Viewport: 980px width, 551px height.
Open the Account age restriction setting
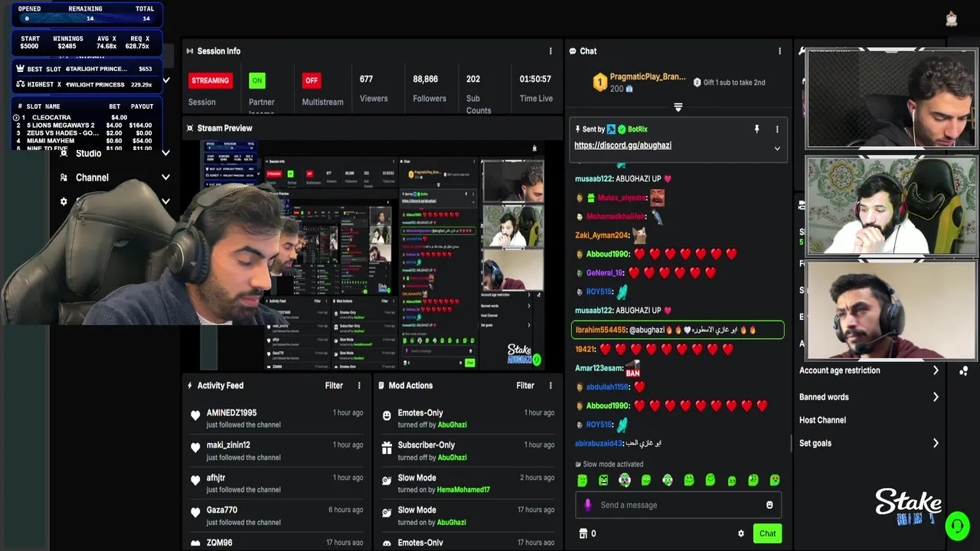coord(840,370)
